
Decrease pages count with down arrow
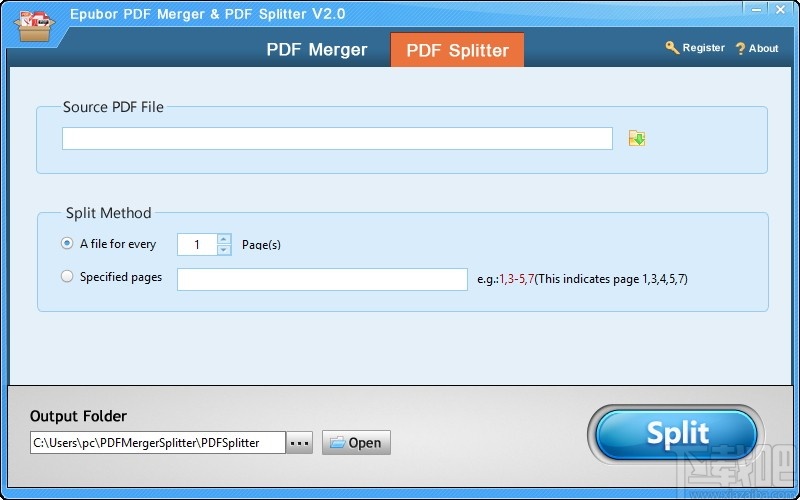(x=224, y=250)
